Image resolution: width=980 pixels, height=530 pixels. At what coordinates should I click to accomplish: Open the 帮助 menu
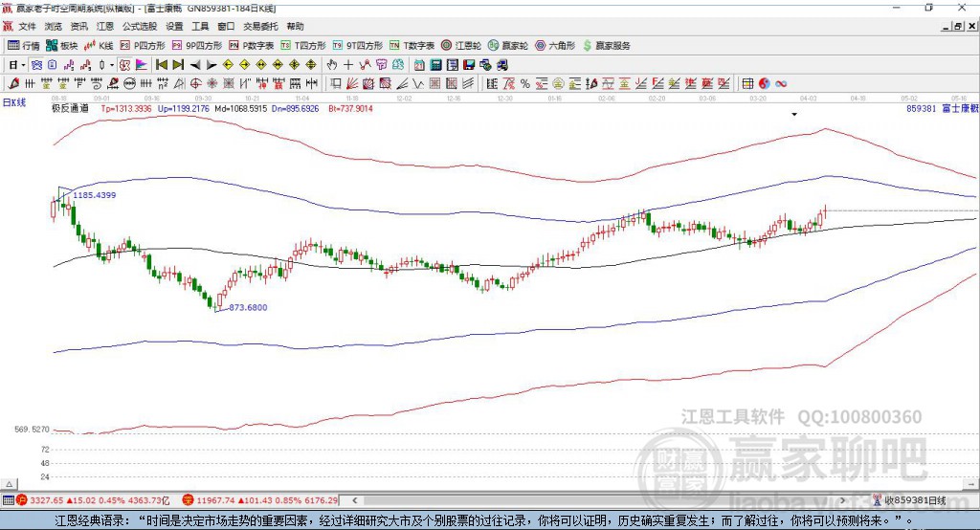pos(295,26)
